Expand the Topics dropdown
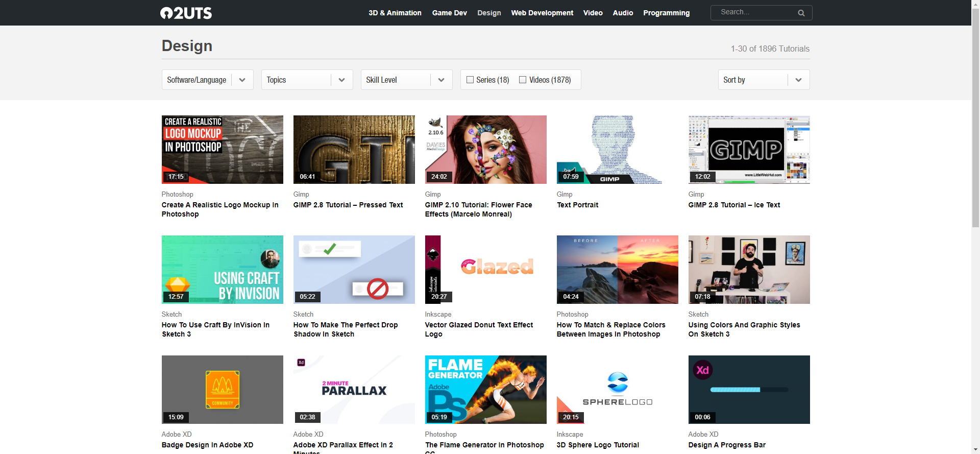This screenshot has width=980, height=454. [x=307, y=80]
